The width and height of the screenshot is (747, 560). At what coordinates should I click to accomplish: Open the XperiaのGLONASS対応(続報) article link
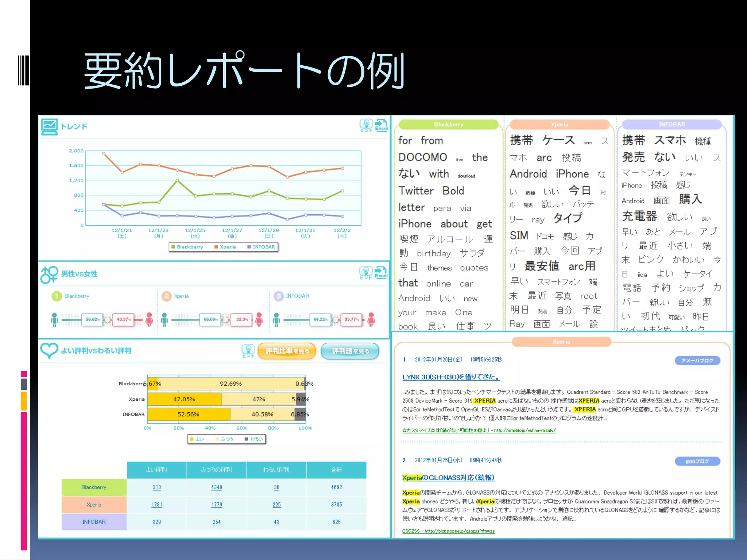coord(448,478)
